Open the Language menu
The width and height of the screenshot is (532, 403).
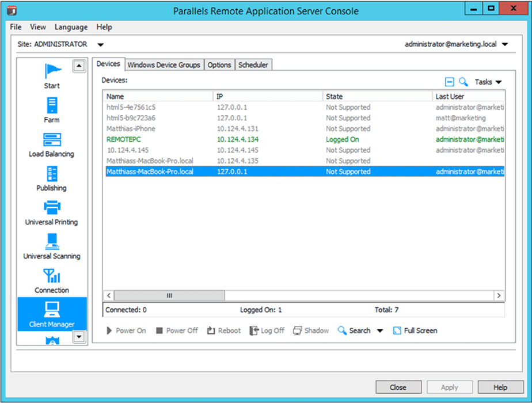click(x=71, y=27)
